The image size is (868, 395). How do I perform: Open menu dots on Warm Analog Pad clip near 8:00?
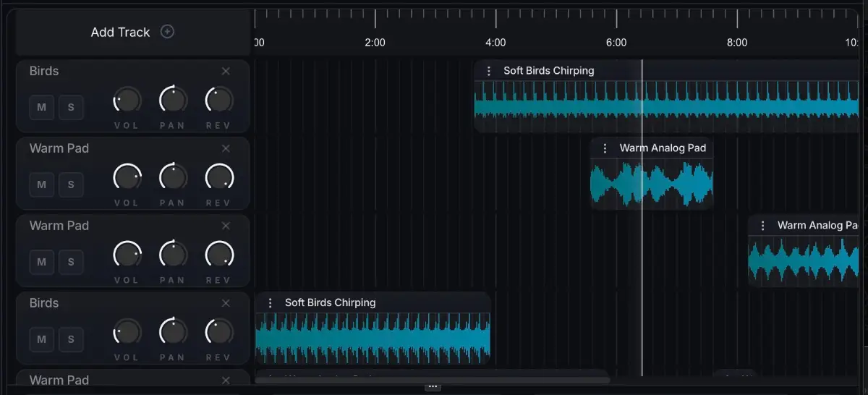pyautogui.click(x=762, y=226)
